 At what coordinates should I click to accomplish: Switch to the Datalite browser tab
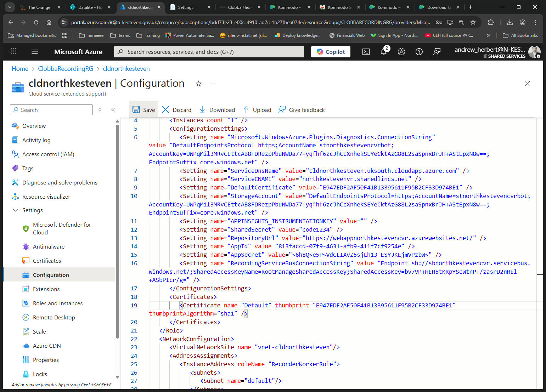pyautogui.click(x=90, y=7)
